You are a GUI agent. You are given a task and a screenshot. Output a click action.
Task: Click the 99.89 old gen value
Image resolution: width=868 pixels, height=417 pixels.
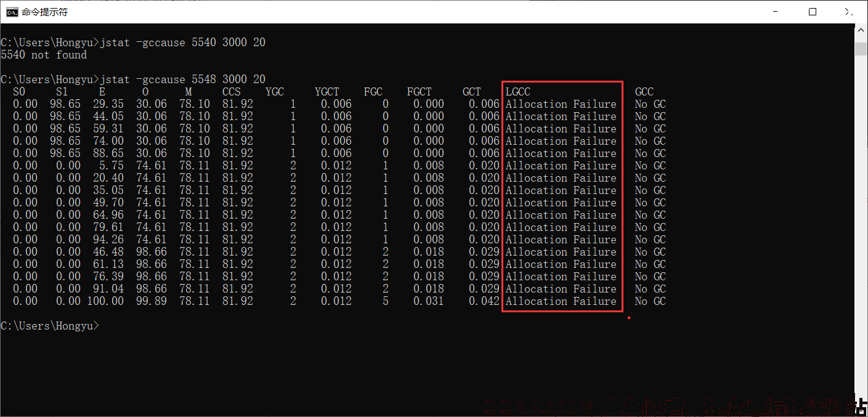pos(152,301)
